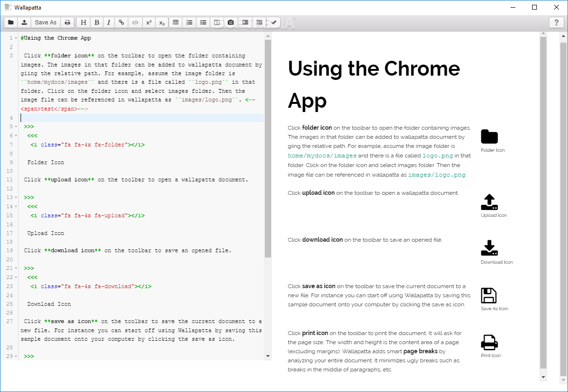Click 'Upload Icon' text on editor line 17
568x392 pixels.
(x=45, y=234)
